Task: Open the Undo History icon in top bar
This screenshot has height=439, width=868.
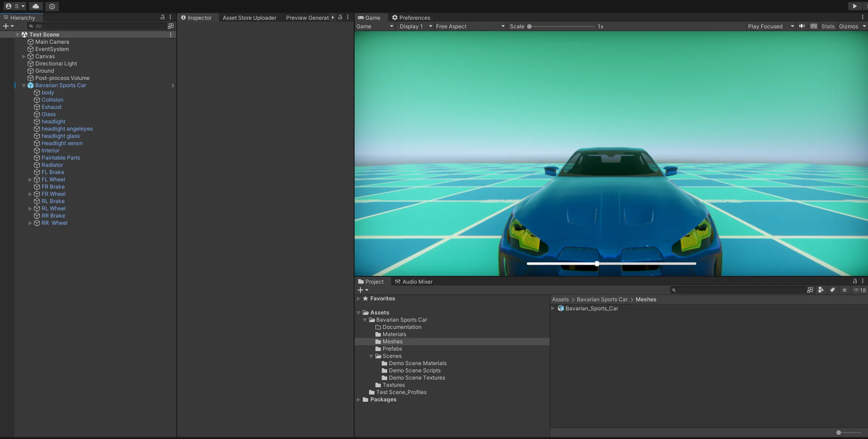Action: (52, 6)
